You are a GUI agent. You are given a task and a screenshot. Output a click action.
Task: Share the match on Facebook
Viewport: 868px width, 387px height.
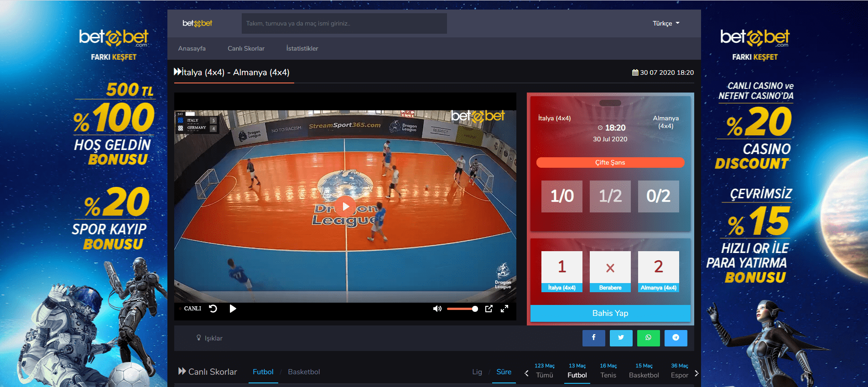click(593, 338)
